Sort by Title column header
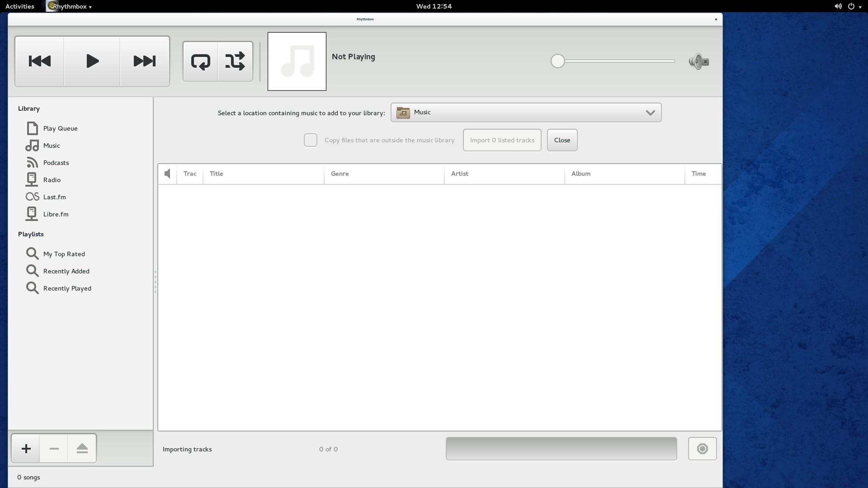Image resolution: width=868 pixels, height=488 pixels. click(x=264, y=174)
